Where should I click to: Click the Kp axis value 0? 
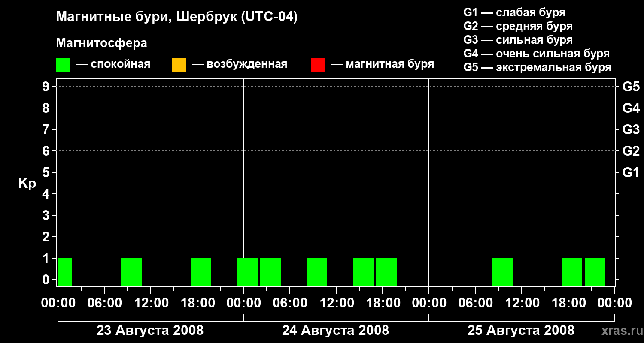point(47,280)
